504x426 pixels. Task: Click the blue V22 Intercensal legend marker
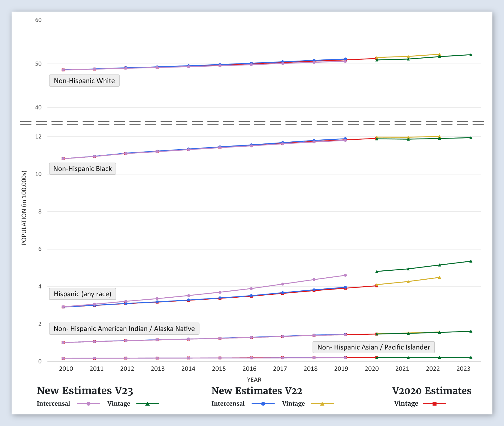pyautogui.click(x=263, y=404)
